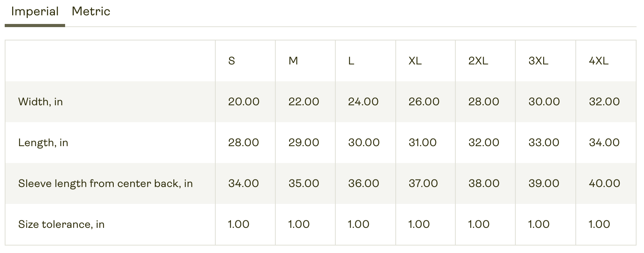The width and height of the screenshot is (644, 253).
Task: Click the 26.00 width value for XL
Action: coord(424,102)
